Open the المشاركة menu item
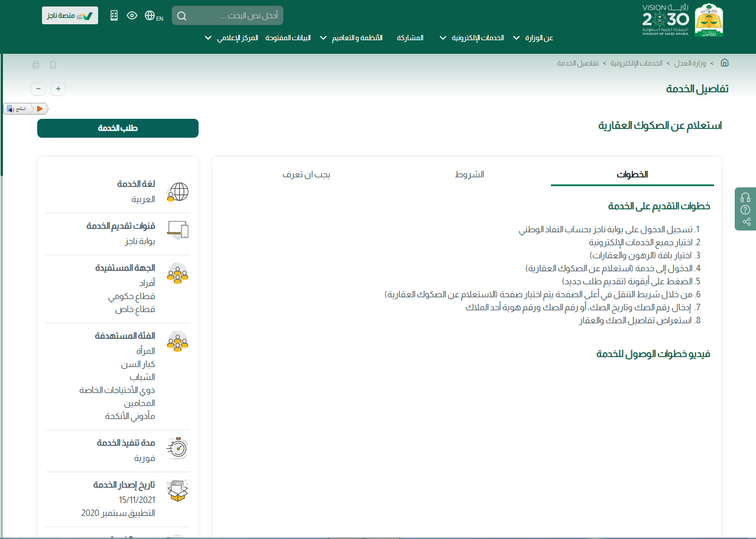The width and height of the screenshot is (756, 539). click(411, 38)
